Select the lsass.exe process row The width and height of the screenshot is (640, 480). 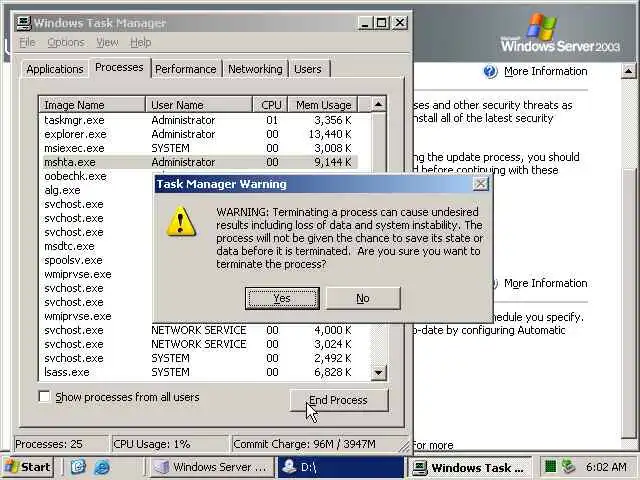coord(198,372)
